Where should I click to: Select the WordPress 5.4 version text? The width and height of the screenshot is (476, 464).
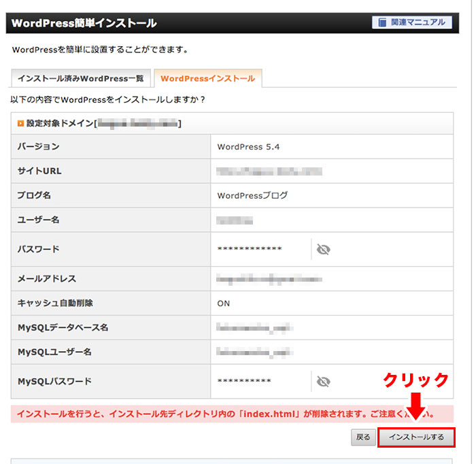(248, 147)
